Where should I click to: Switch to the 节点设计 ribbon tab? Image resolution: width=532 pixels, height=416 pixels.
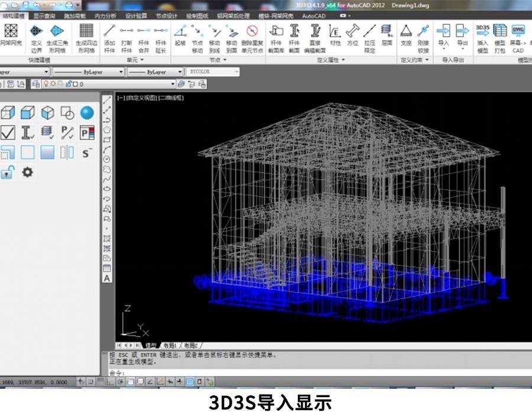[x=167, y=16]
